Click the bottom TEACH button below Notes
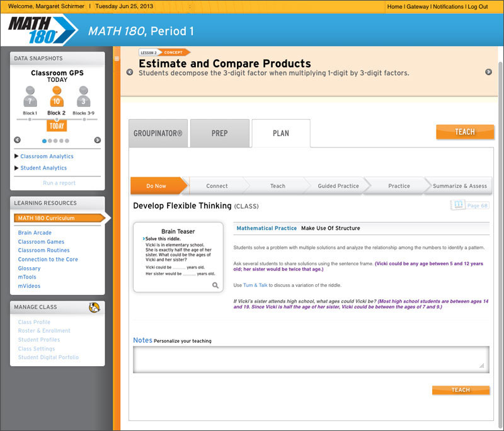Screen dimensions: 504x431 461,390
